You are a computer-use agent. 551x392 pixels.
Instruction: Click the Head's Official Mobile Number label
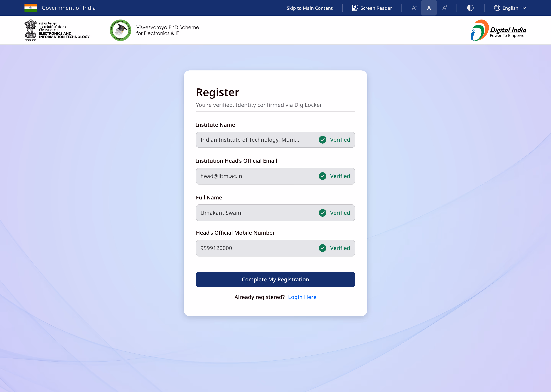pos(235,233)
